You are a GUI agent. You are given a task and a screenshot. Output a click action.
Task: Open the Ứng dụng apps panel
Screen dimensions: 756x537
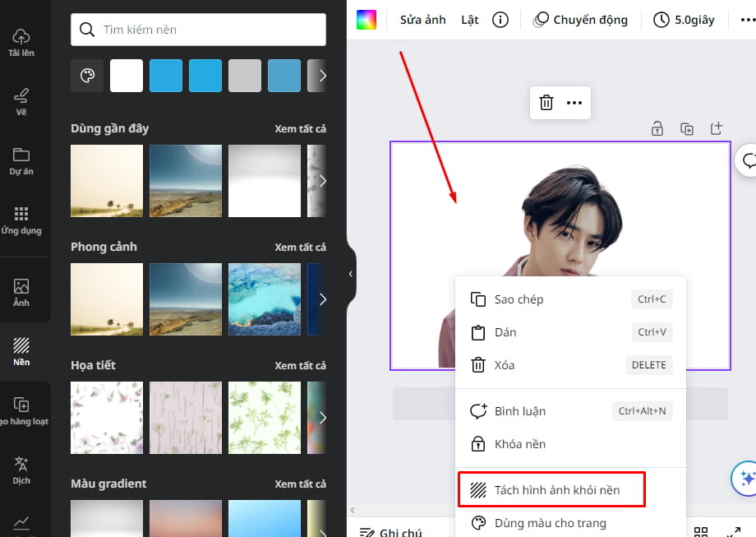[21, 220]
